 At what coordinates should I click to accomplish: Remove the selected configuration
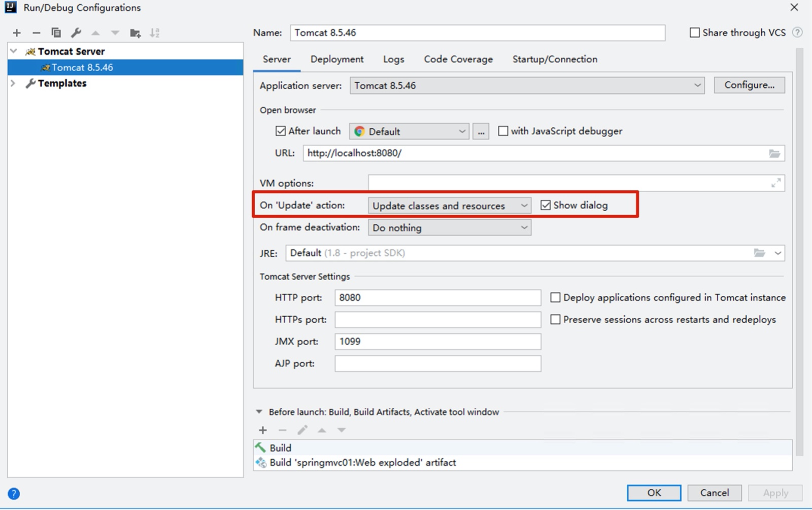pyautogui.click(x=36, y=33)
